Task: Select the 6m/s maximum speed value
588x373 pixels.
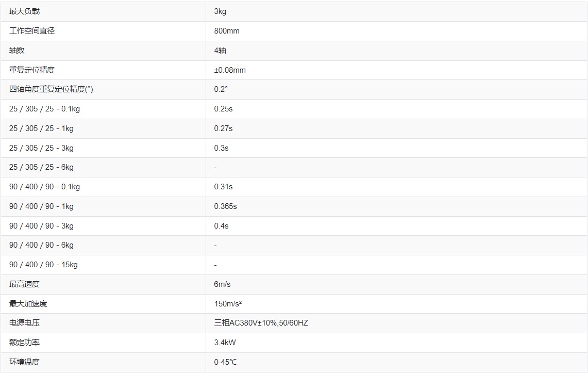Action: (223, 284)
